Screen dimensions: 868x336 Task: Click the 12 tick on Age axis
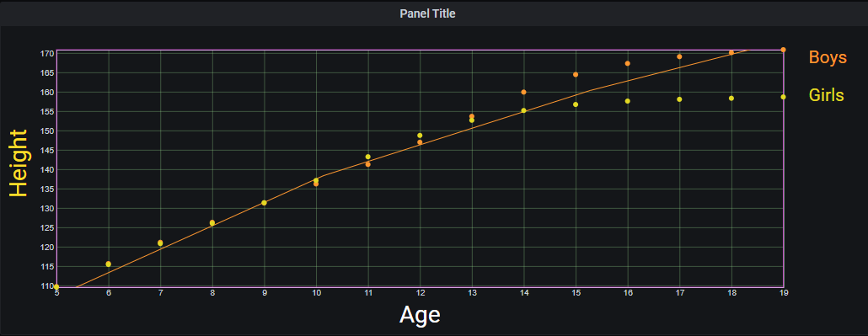point(420,293)
